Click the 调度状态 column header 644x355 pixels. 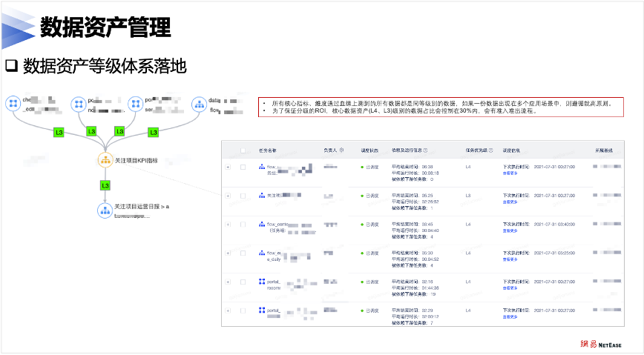[x=369, y=150]
